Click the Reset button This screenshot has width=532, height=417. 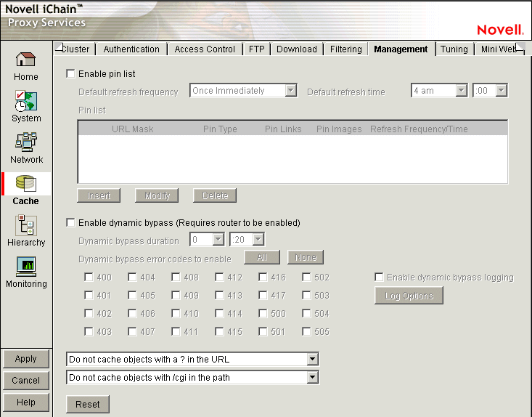tap(88, 404)
